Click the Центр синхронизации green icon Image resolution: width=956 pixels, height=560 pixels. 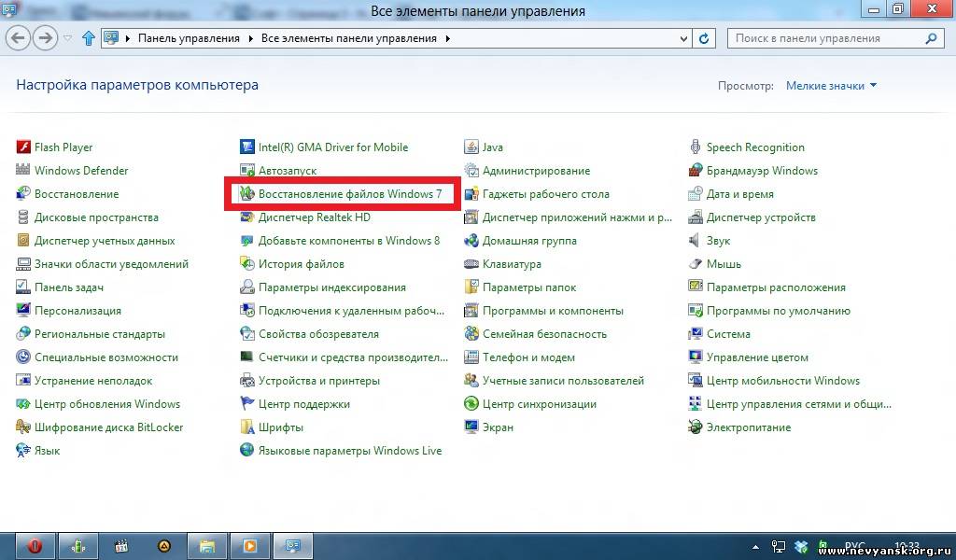(x=471, y=403)
